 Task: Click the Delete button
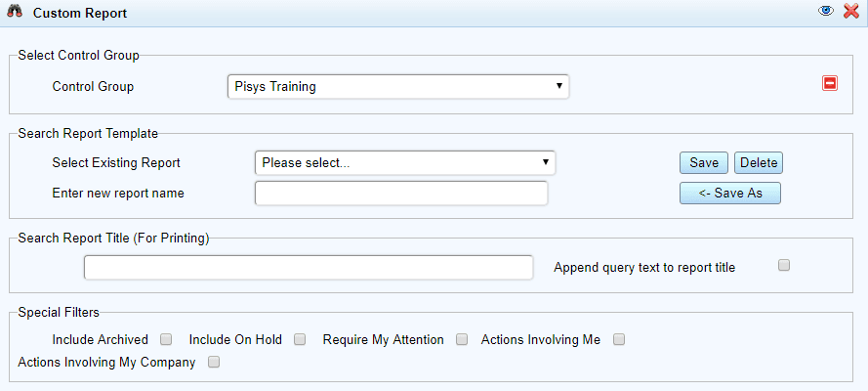point(759,163)
